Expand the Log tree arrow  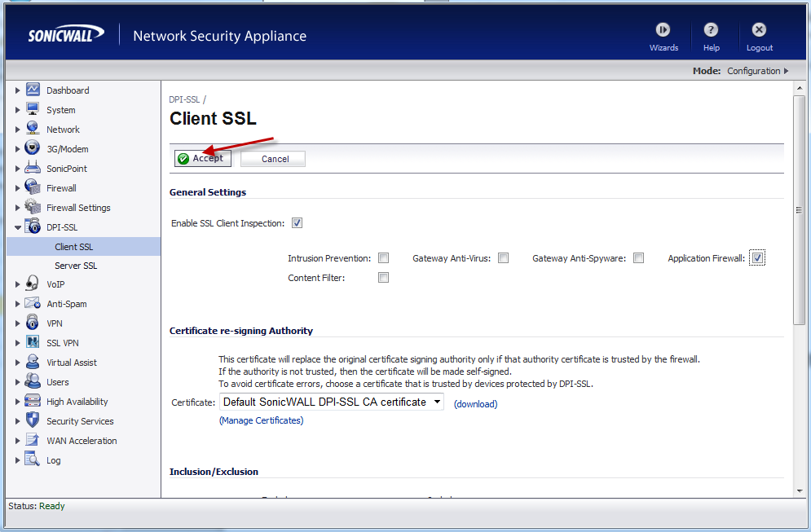(x=17, y=460)
